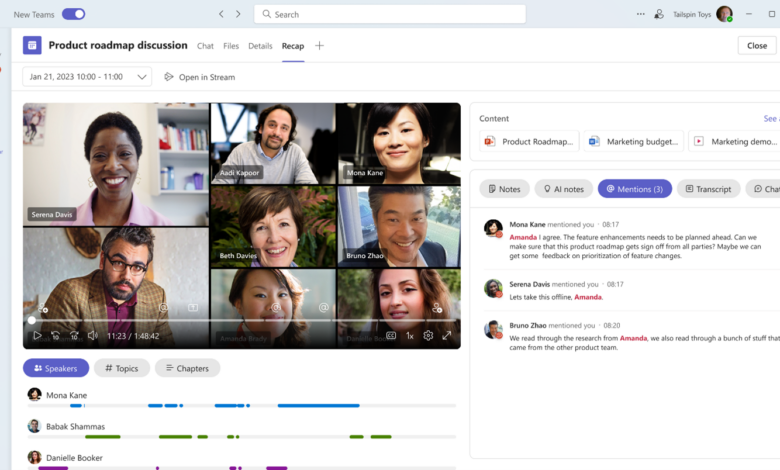Click Babak Shammas's avatar in Speakers list
The image size is (780, 470).
click(34, 426)
